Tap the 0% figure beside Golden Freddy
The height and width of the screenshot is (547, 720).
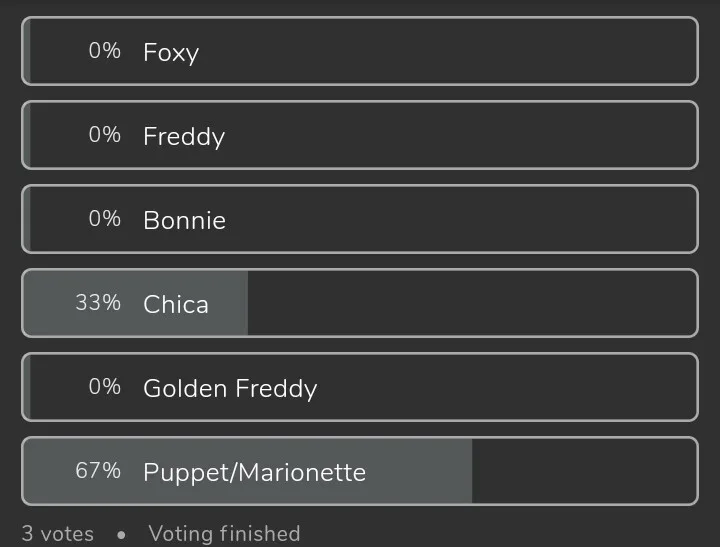(104, 387)
